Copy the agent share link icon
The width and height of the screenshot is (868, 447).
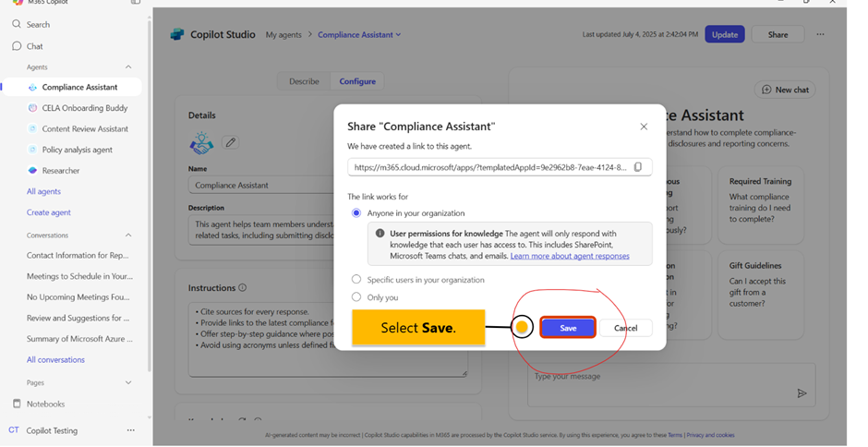coord(638,167)
